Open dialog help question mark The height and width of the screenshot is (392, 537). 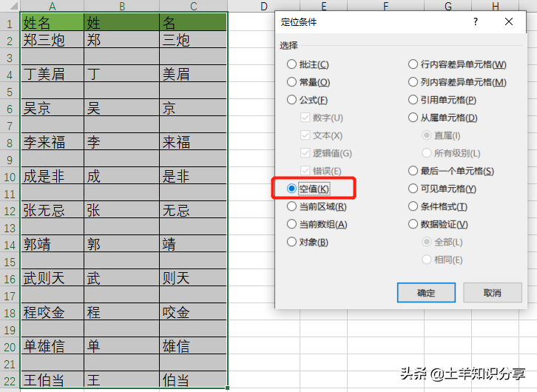pyautogui.click(x=476, y=22)
